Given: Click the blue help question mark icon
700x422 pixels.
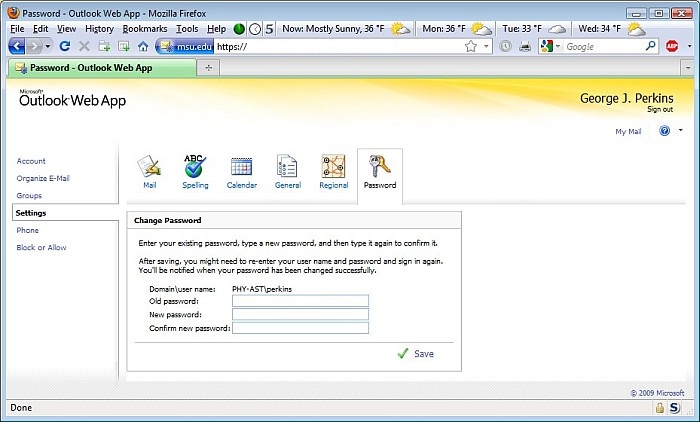Looking at the screenshot, I should click(x=664, y=130).
